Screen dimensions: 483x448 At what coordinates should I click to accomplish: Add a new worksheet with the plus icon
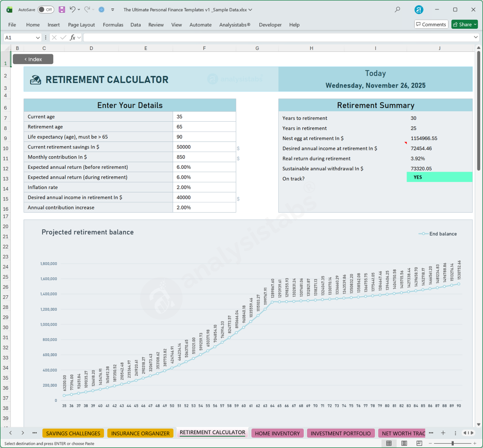point(443,432)
